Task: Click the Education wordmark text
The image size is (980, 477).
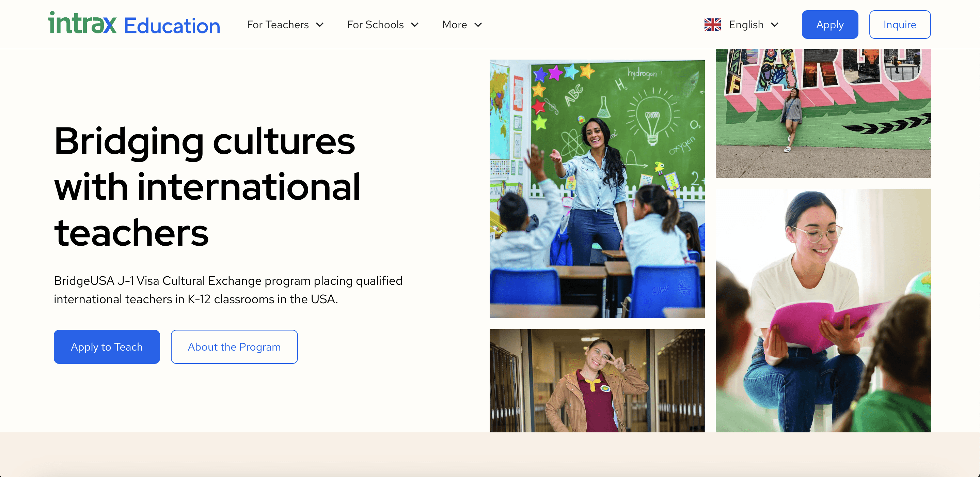Action: [172, 26]
